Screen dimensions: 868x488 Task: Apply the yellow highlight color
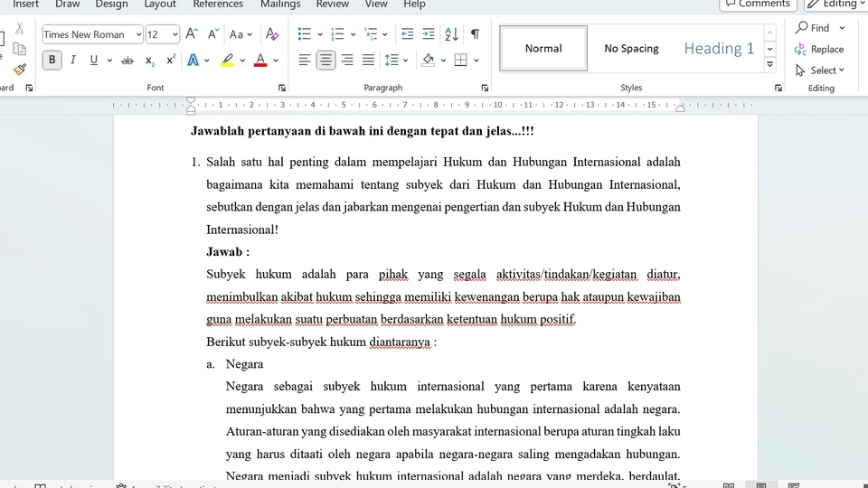coord(228,61)
